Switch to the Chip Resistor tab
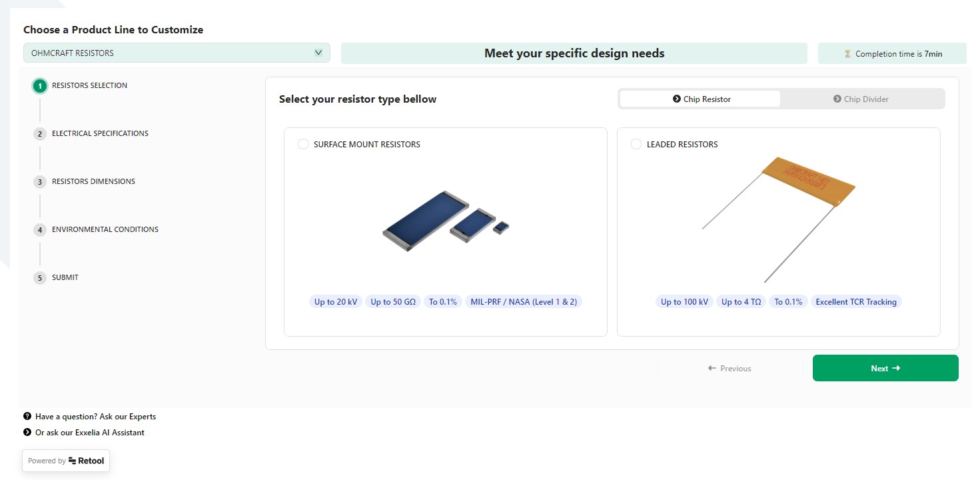The image size is (980, 480). point(700,99)
